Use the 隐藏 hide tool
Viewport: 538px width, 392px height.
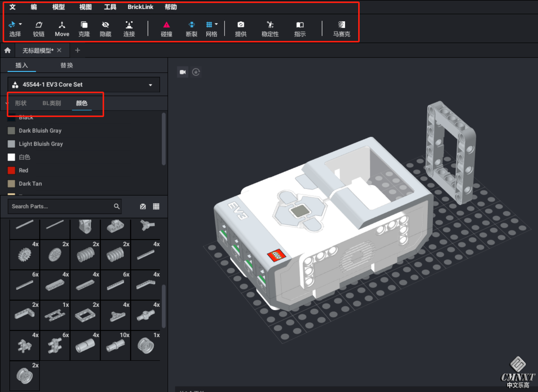106,29
